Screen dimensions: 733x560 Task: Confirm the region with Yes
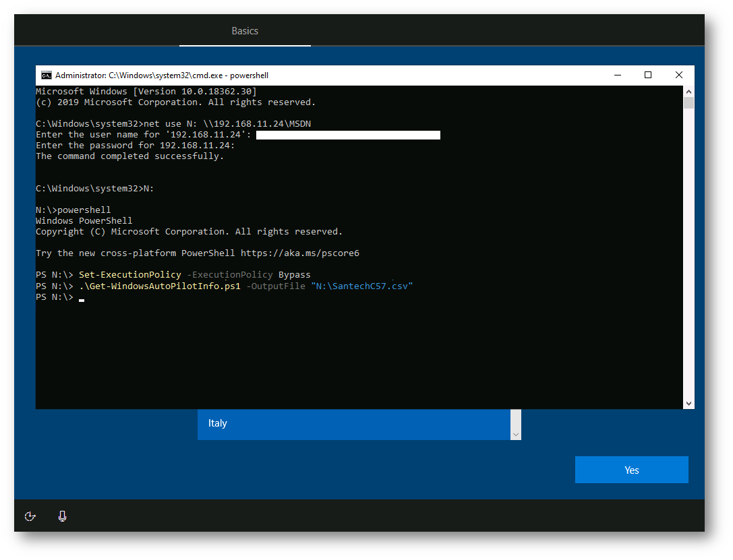pos(632,470)
